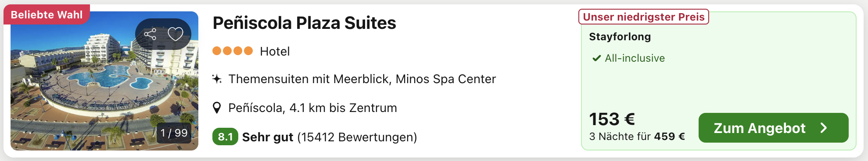Viewport: 868px width, 161px height.
Task: Click the four orange rating circles
Action: coord(233,51)
